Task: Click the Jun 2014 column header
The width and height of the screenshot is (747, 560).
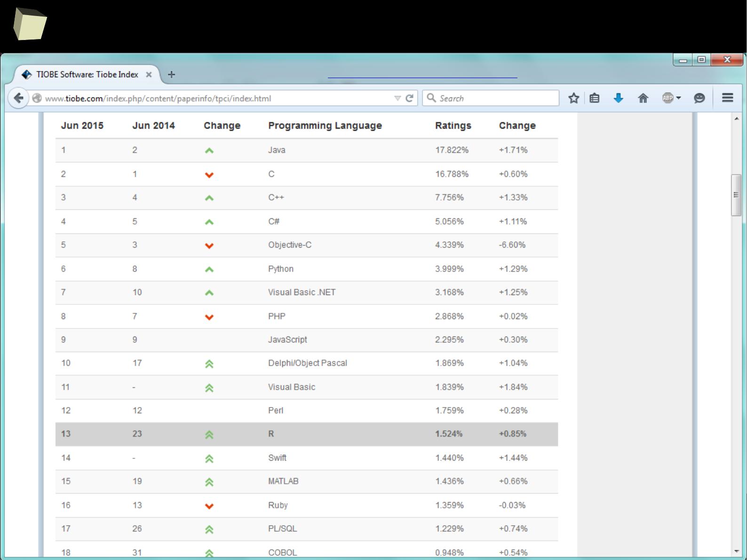Action: 153,126
